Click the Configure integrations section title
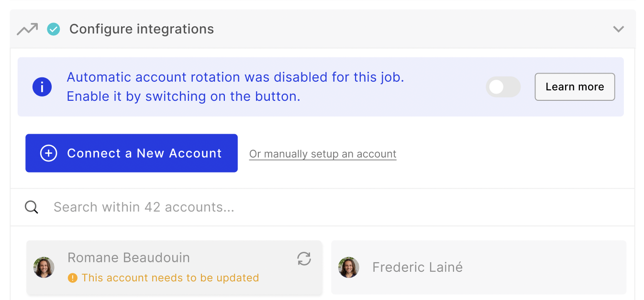 [142, 29]
